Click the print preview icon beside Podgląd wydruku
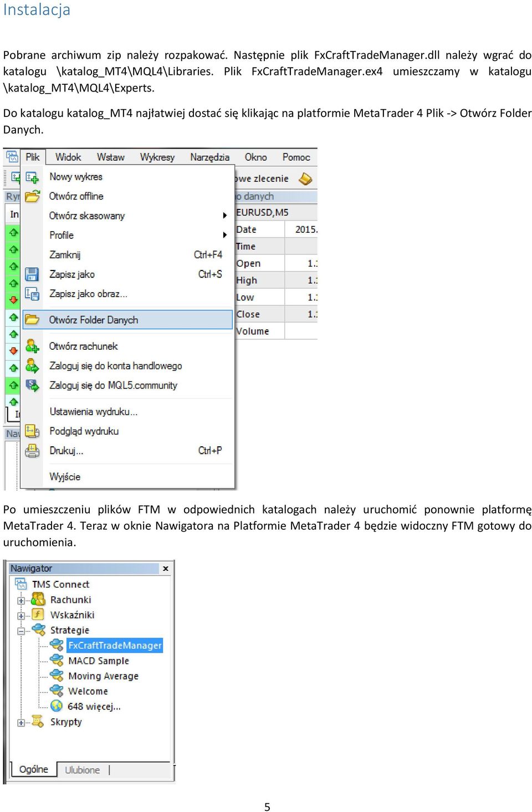The height and width of the screenshot is (812, 532). point(32,431)
